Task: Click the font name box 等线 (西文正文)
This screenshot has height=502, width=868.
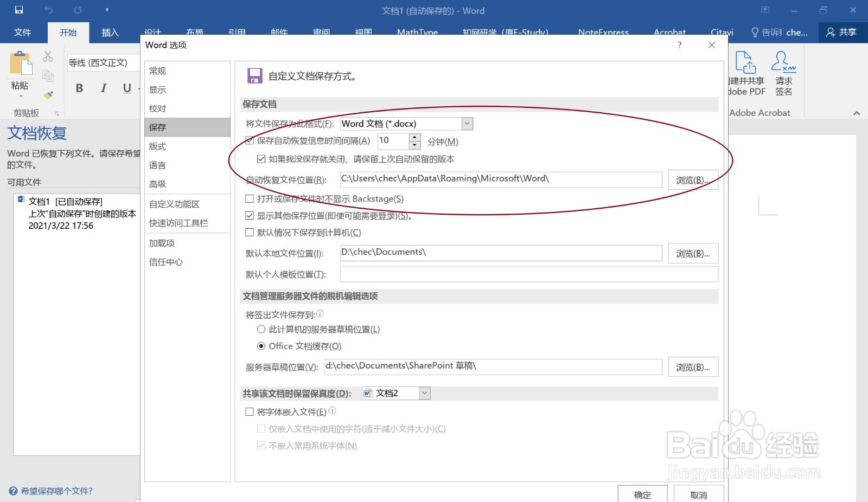Action: pyautogui.click(x=104, y=63)
